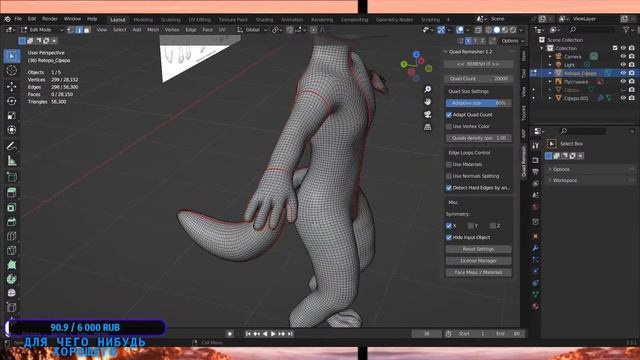Viewport: 640px width, 360px height.
Task: Choose the Scale tool
Action: pyautogui.click(x=12, y=116)
